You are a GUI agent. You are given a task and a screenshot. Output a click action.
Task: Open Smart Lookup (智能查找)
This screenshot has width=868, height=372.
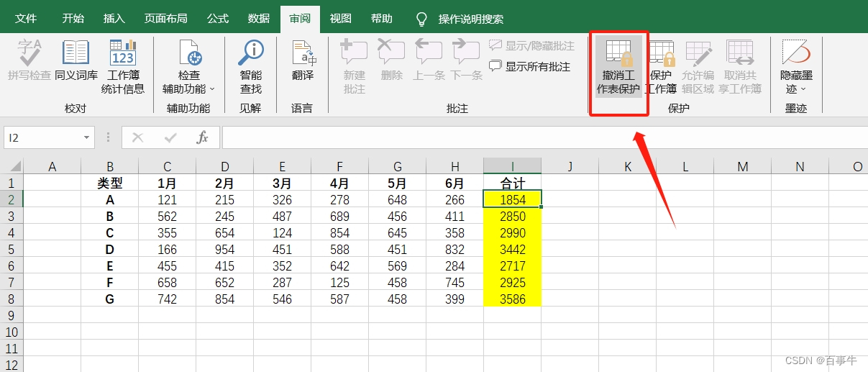251,67
